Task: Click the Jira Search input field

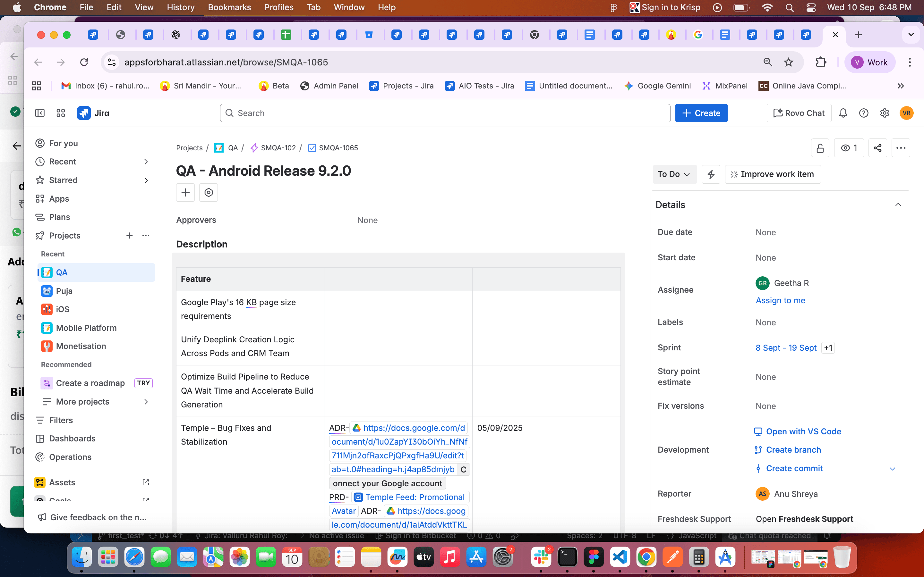Action: tap(445, 113)
